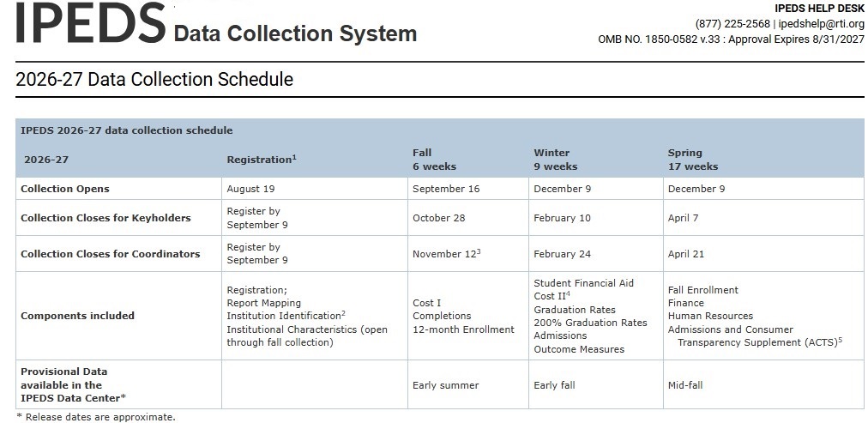This screenshot has height=423, width=868.
Task: Click footnote 2 after Institution Identification
Action: coord(343,313)
